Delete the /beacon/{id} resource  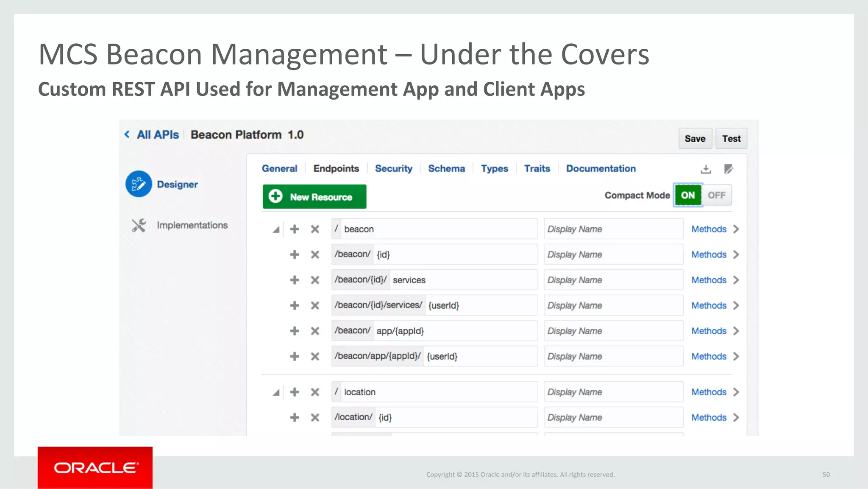(315, 254)
